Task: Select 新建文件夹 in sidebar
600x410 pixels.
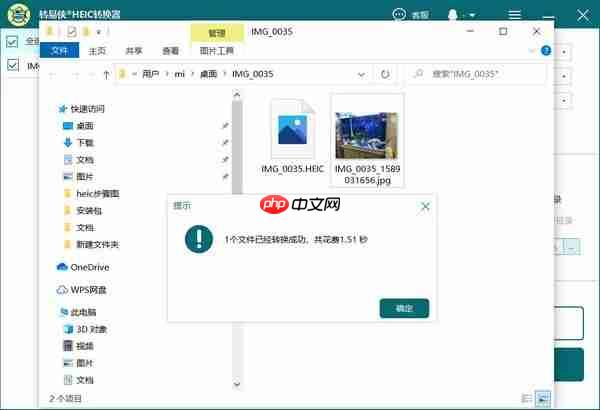Action: tap(92, 244)
